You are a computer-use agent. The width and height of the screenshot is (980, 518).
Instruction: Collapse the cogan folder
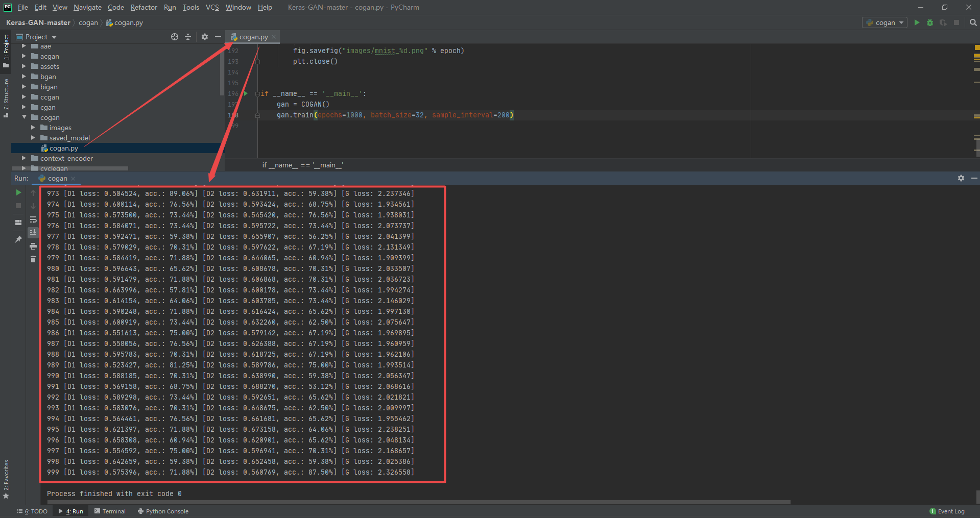click(23, 117)
